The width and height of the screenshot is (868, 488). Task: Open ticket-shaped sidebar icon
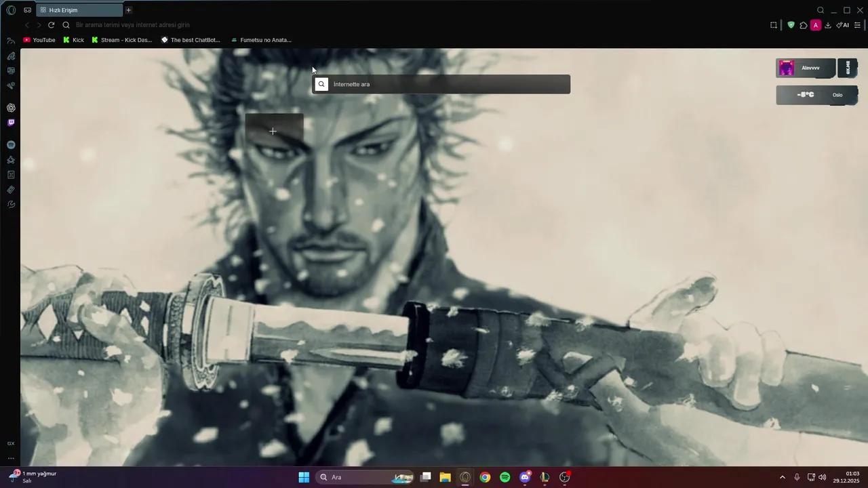point(11,190)
